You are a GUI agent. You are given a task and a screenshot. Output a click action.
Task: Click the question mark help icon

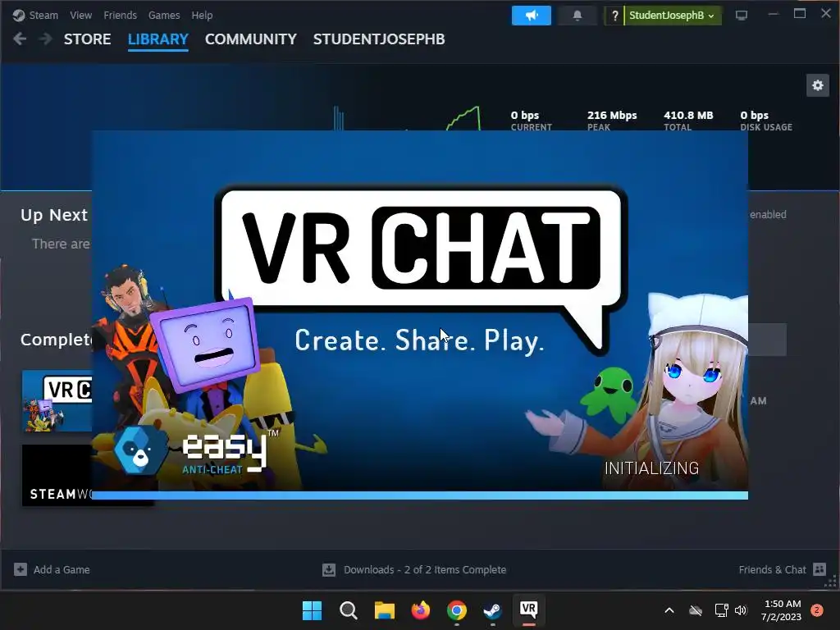click(615, 16)
